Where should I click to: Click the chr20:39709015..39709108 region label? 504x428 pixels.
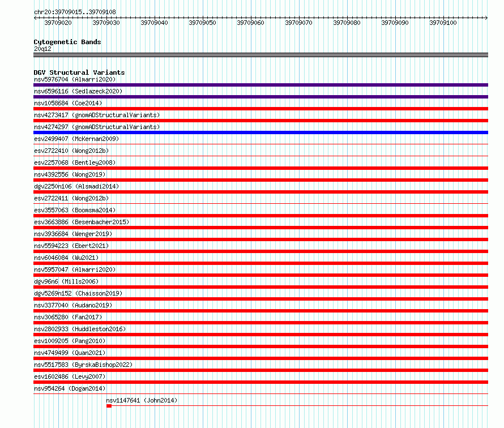point(75,12)
